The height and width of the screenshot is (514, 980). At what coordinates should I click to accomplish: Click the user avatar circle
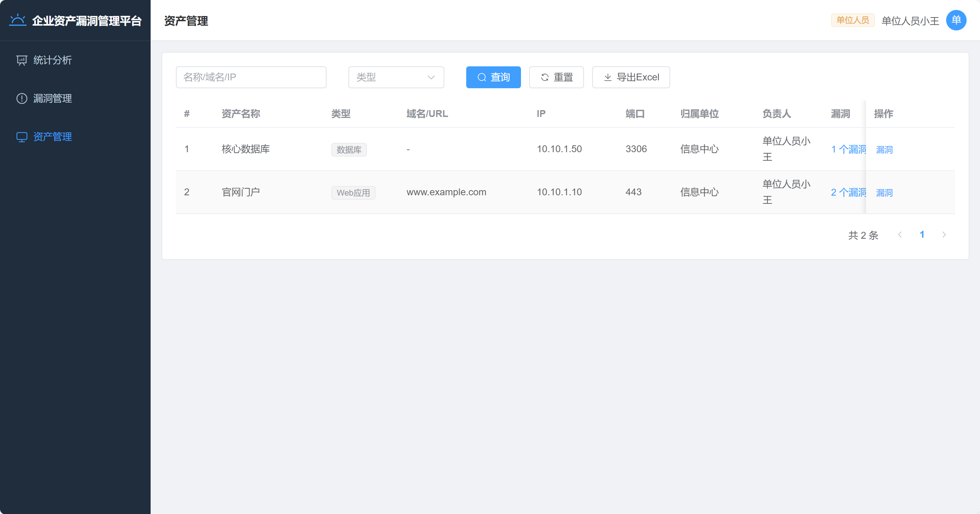coord(956,20)
